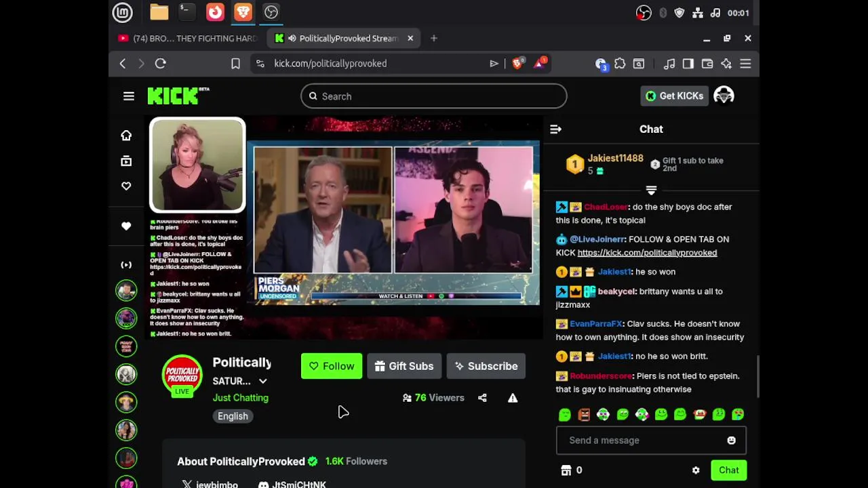Open Brave Leo AI sparkle icon
The height and width of the screenshot is (488, 868).
726,63
